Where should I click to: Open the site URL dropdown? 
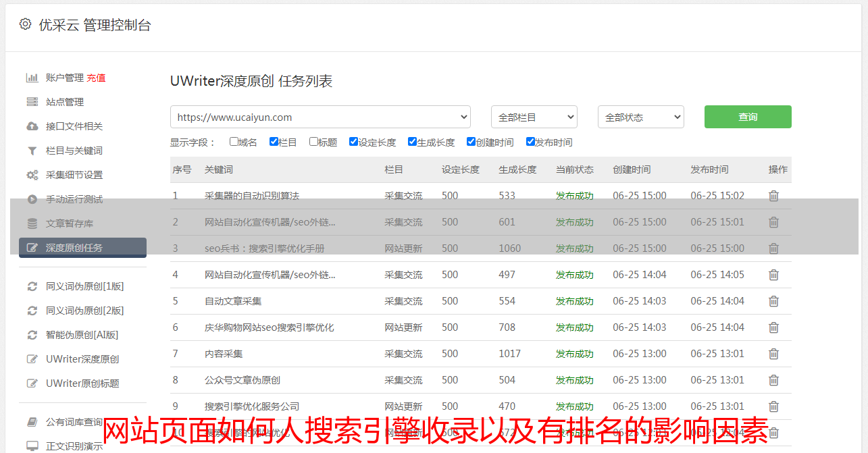(320, 117)
